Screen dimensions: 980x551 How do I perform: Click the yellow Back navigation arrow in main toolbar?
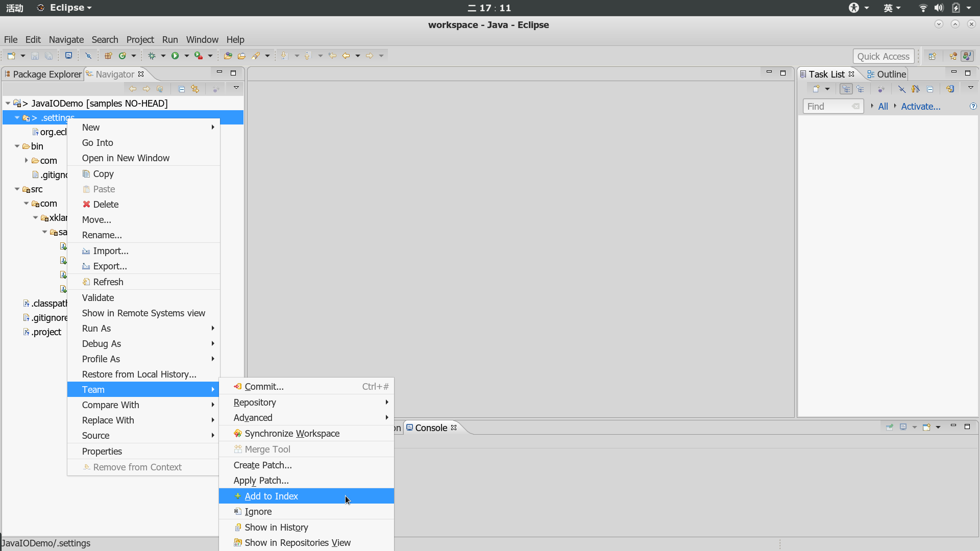click(346, 56)
